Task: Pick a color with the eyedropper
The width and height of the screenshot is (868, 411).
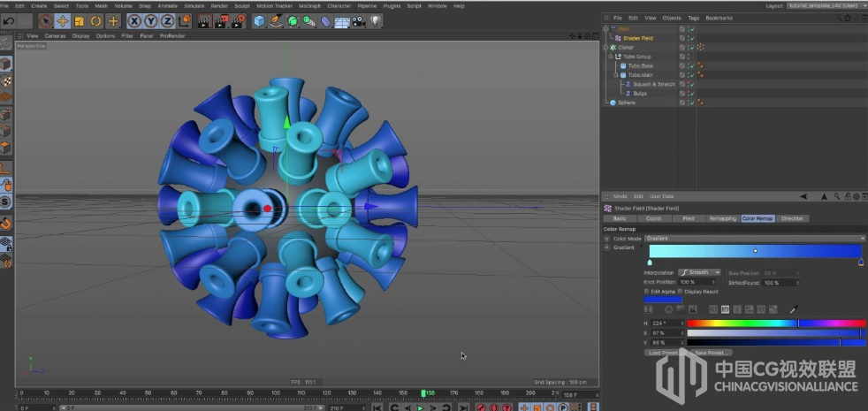Action: 793,309
